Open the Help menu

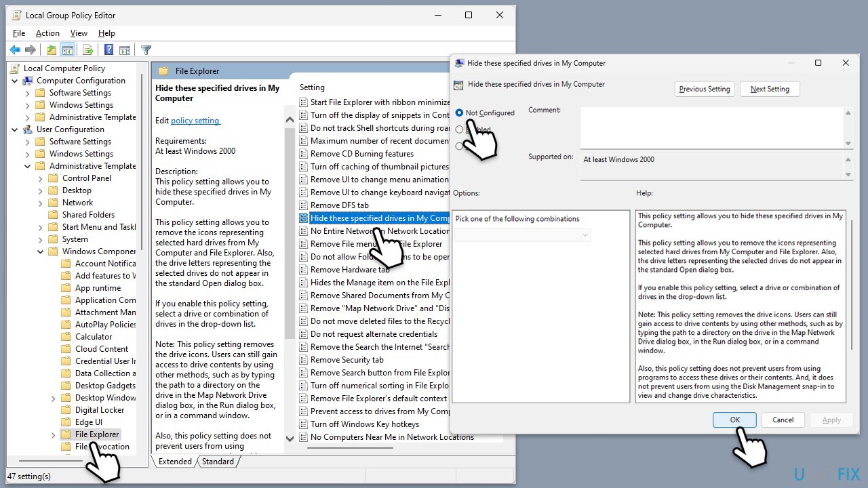(106, 33)
